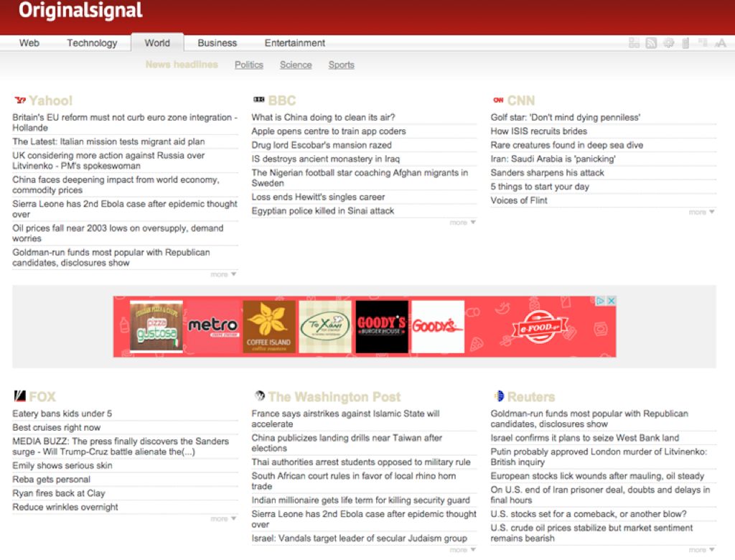Click the mobile phone version icon
This screenshot has width=735, height=560.
pos(685,43)
